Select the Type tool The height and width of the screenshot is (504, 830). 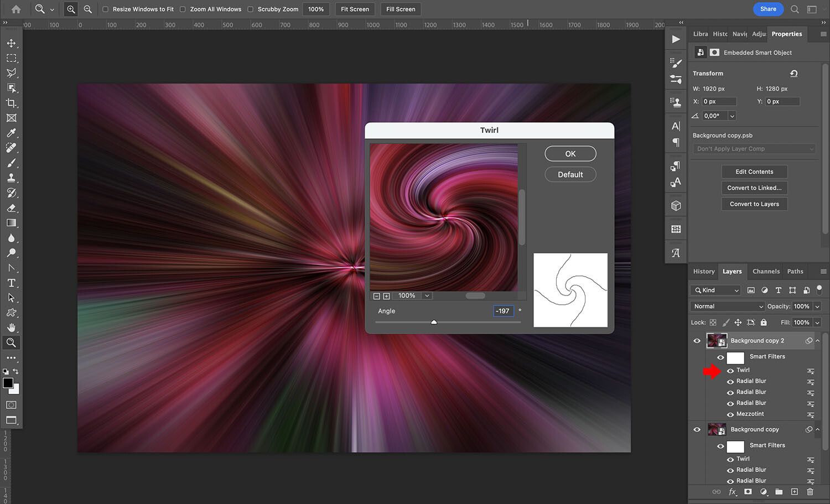11,283
